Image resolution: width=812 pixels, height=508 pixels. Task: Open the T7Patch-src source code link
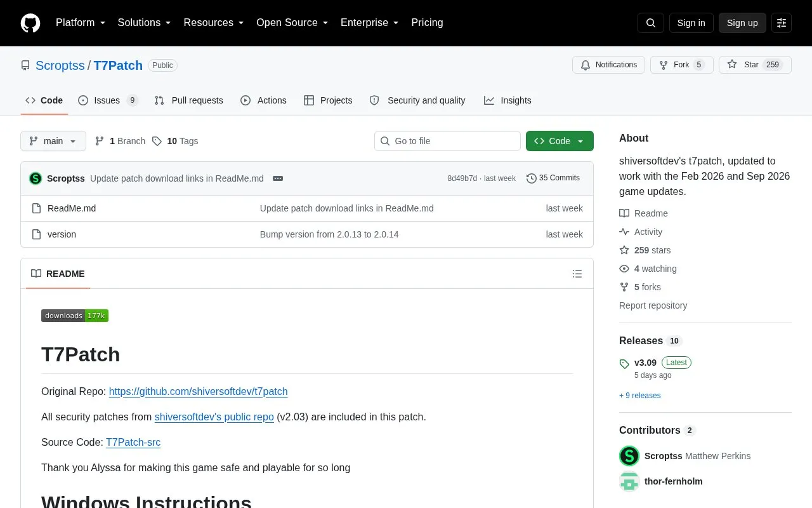click(x=133, y=442)
